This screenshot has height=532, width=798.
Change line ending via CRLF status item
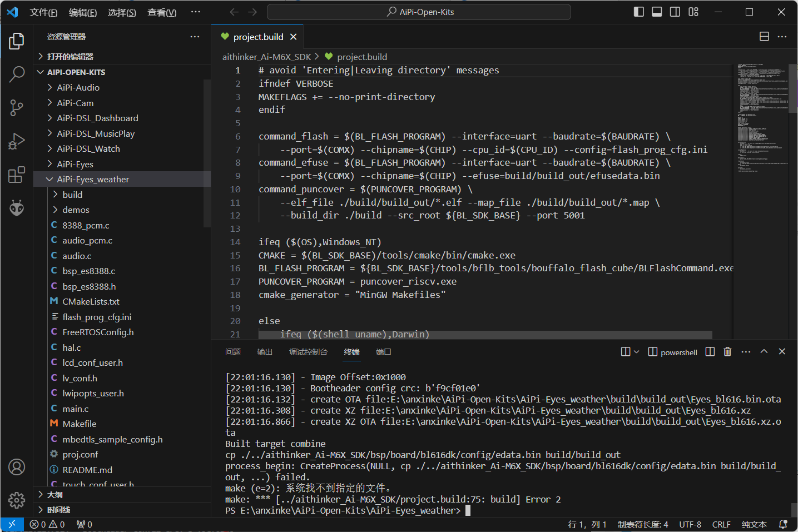[x=721, y=524]
